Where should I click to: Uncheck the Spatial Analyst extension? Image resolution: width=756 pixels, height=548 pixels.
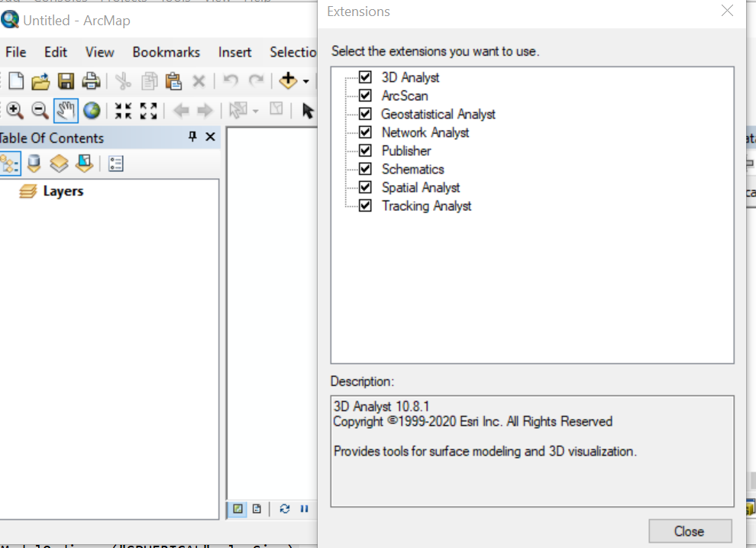click(x=365, y=187)
